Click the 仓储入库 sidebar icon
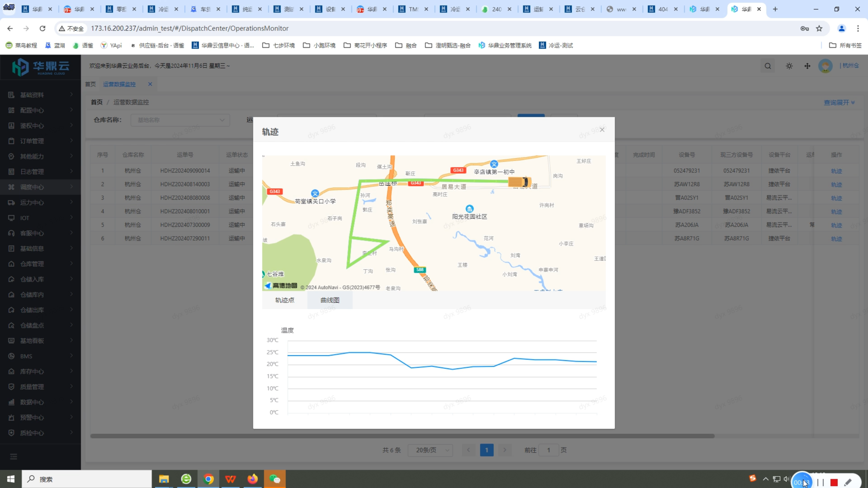The width and height of the screenshot is (868, 488). (11, 279)
